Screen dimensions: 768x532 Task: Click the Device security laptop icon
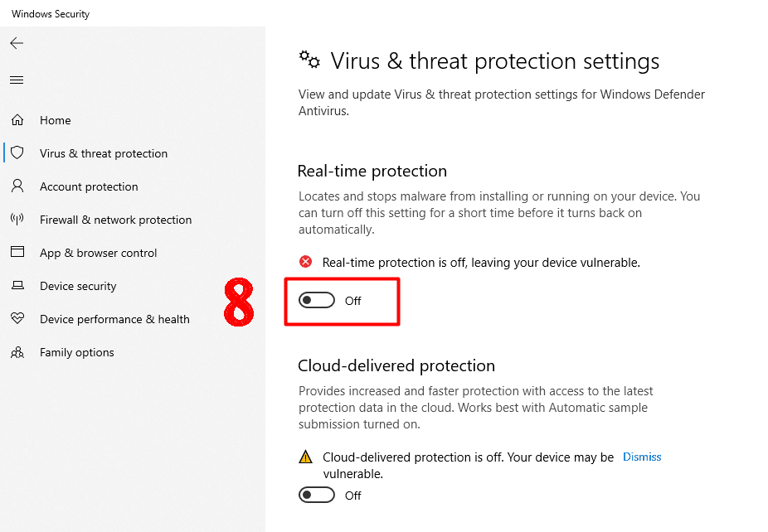[x=17, y=286]
